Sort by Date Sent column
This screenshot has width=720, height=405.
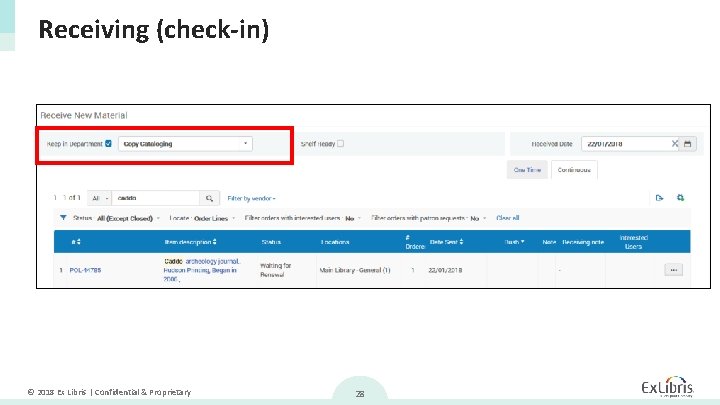point(446,242)
